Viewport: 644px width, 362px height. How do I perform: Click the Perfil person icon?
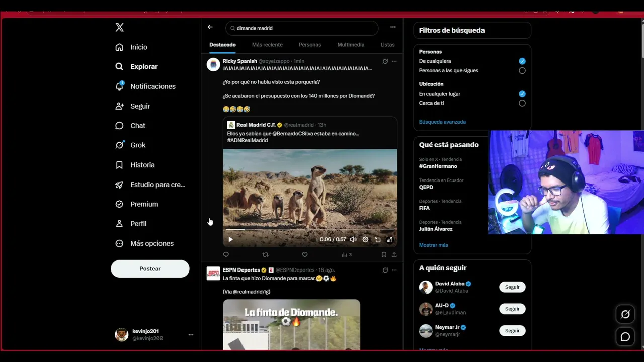click(x=119, y=224)
